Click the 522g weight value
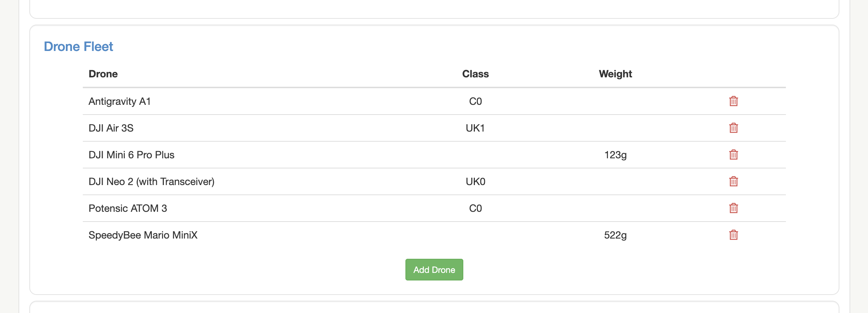 (615, 235)
